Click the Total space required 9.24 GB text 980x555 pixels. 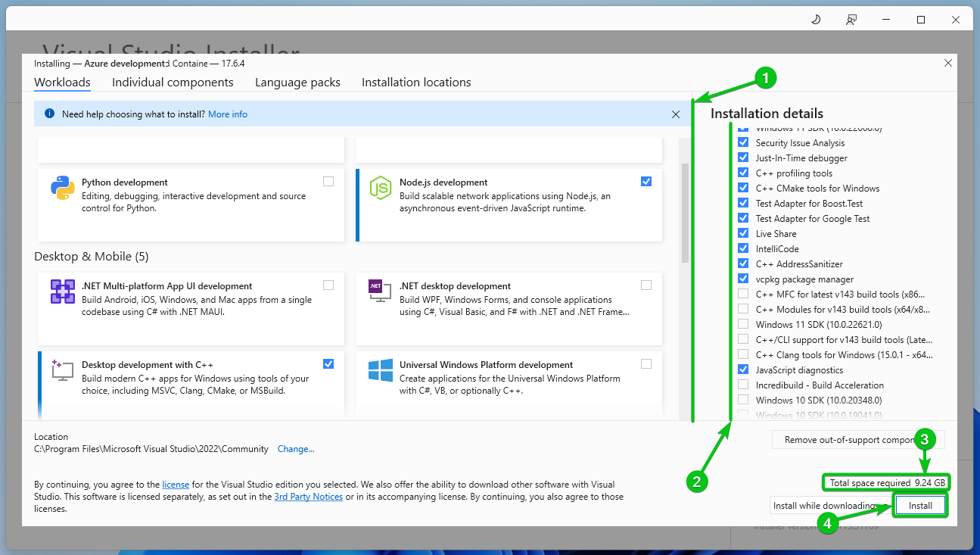click(x=888, y=482)
